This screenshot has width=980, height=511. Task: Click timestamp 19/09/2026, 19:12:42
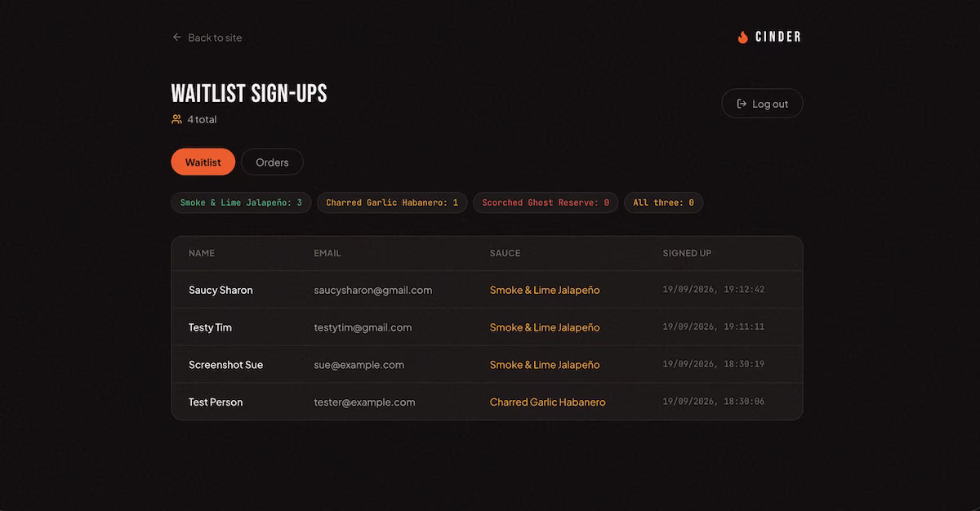pyautogui.click(x=714, y=290)
